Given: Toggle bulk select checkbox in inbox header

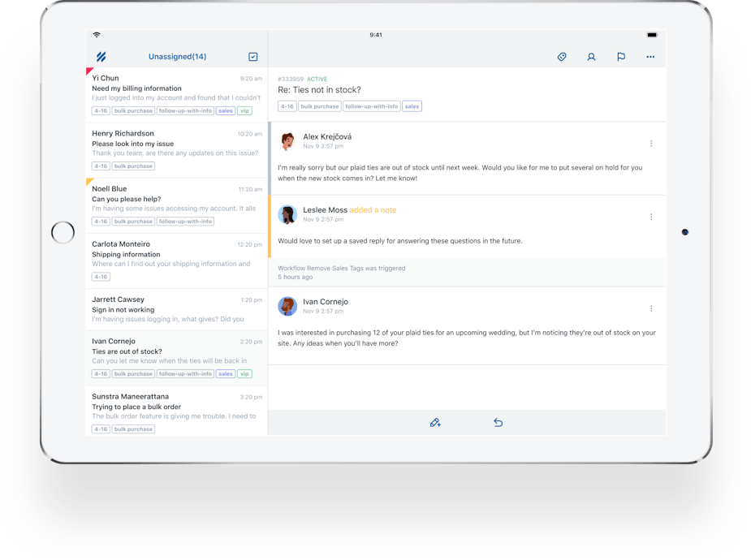Looking at the screenshot, I should pos(253,57).
